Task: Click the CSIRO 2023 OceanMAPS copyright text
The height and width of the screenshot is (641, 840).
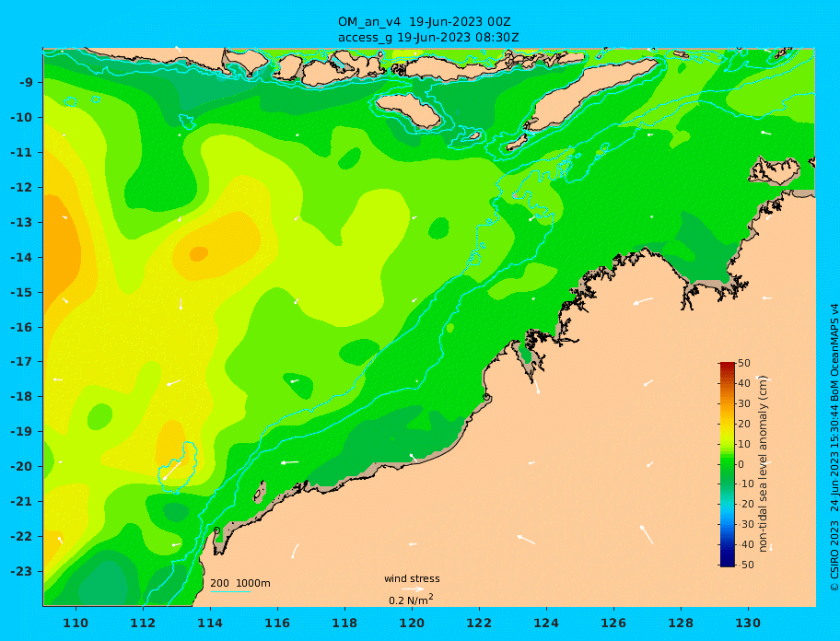Action: tap(834, 448)
